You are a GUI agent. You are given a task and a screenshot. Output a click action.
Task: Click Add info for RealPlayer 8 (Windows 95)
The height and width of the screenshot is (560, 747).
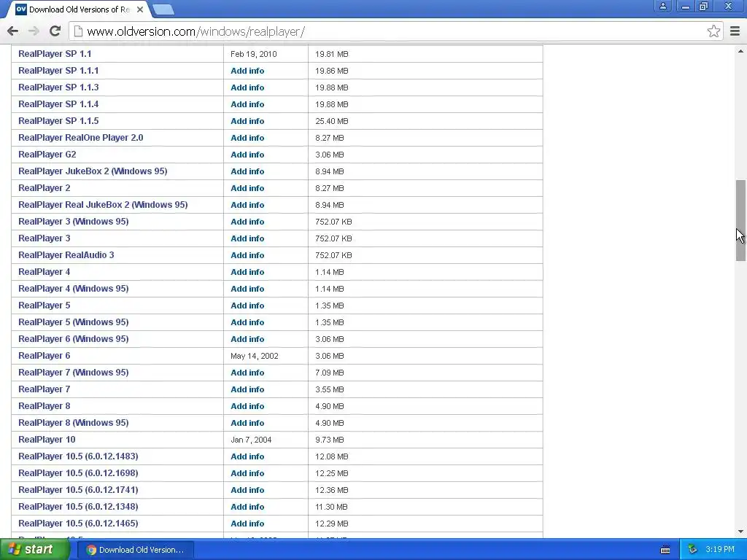[x=247, y=423]
